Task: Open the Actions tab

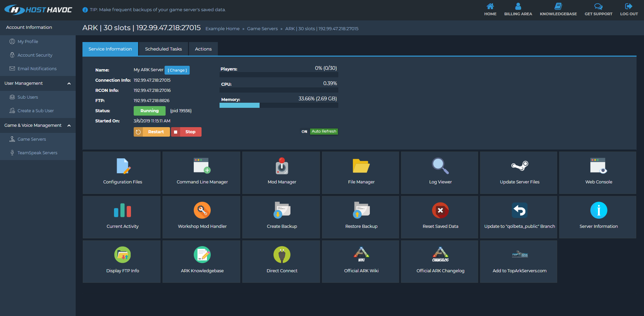Action: [x=203, y=49]
